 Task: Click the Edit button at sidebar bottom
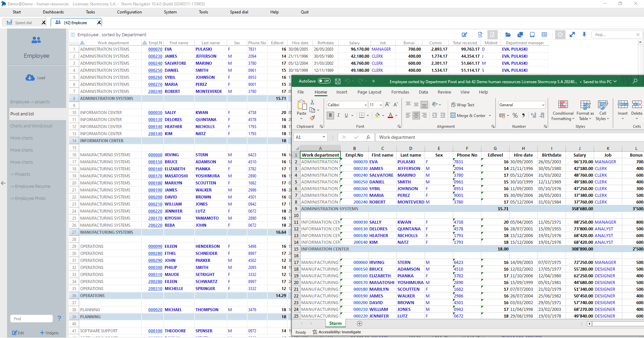(x=18, y=333)
